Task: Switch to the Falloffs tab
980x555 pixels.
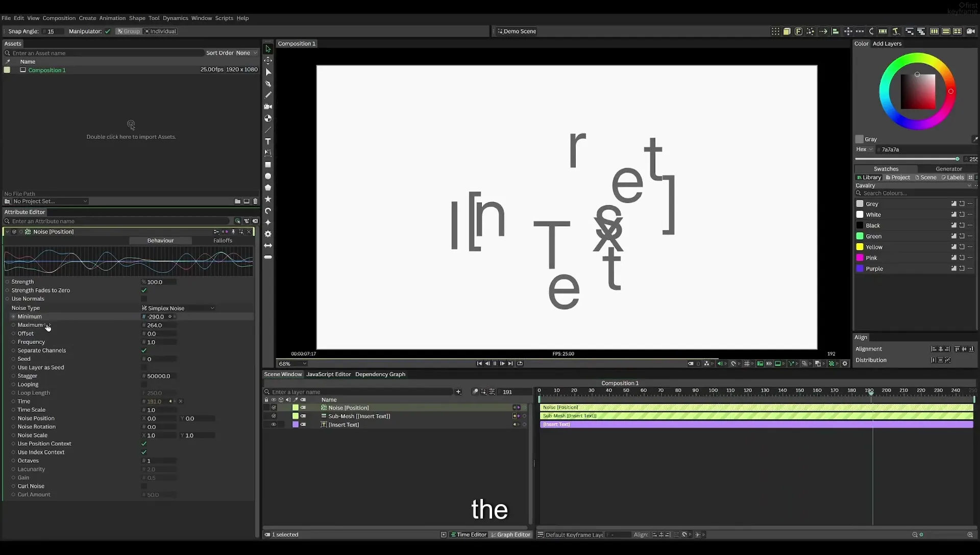Action: click(x=223, y=240)
